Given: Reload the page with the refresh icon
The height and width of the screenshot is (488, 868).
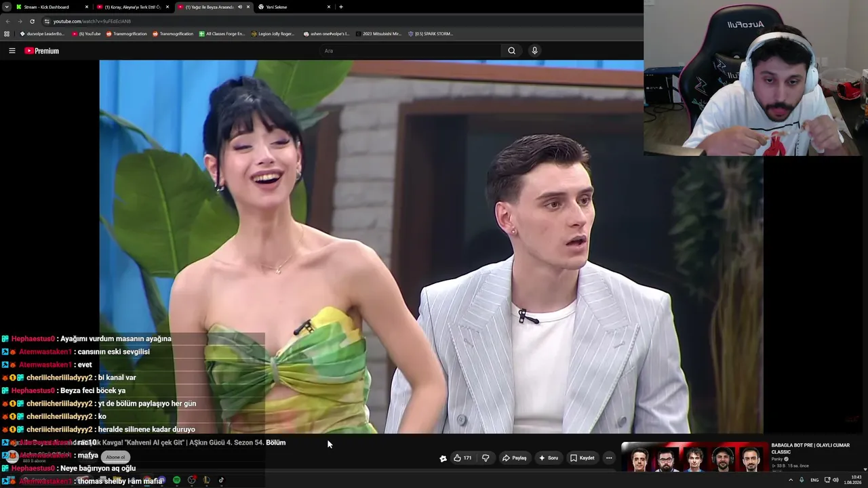Looking at the screenshot, I should [x=32, y=21].
